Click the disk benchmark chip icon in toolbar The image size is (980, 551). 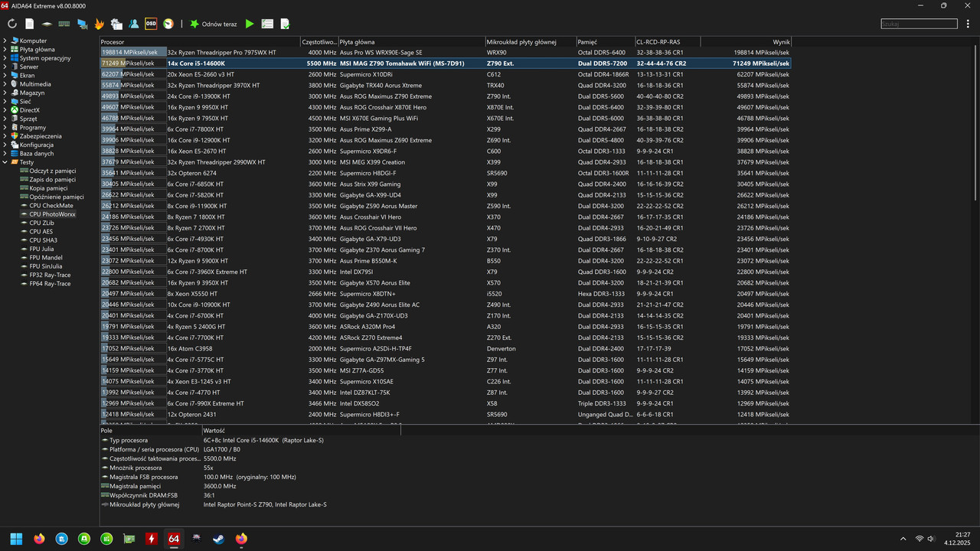pyautogui.click(x=47, y=24)
